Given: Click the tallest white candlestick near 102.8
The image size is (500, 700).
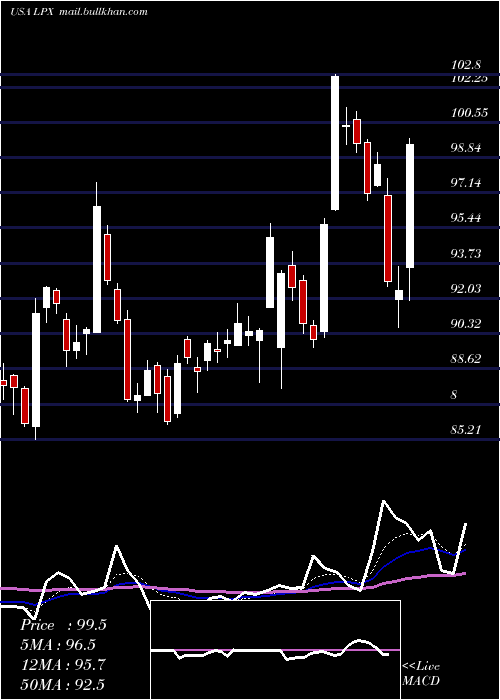Looking at the screenshot, I should point(335,143).
